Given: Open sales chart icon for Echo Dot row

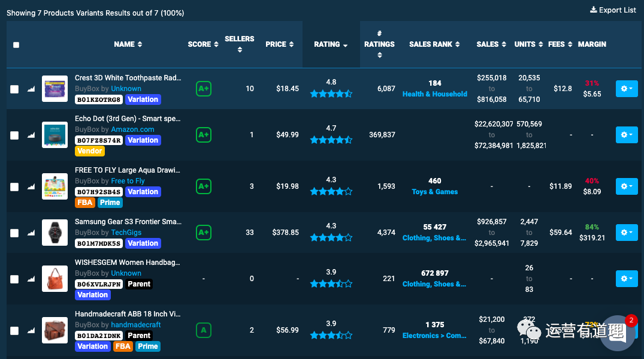Looking at the screenshot, I should tap(31, 135).
